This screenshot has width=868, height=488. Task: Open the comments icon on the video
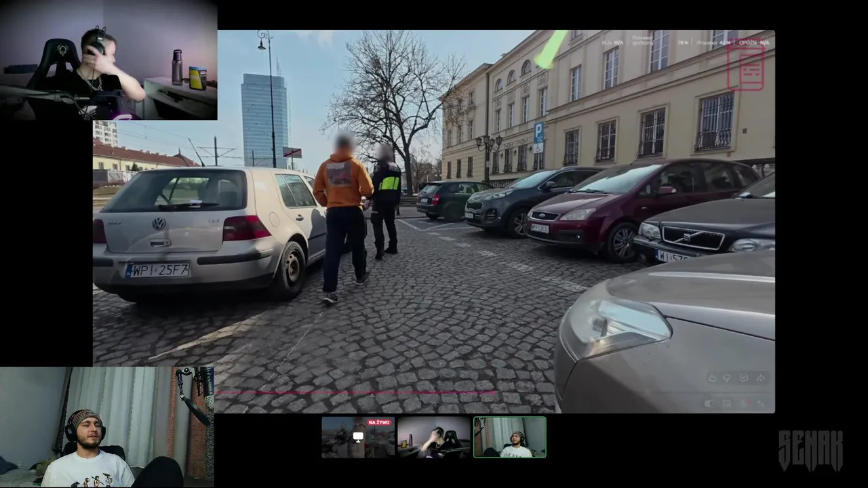[744, 378]
